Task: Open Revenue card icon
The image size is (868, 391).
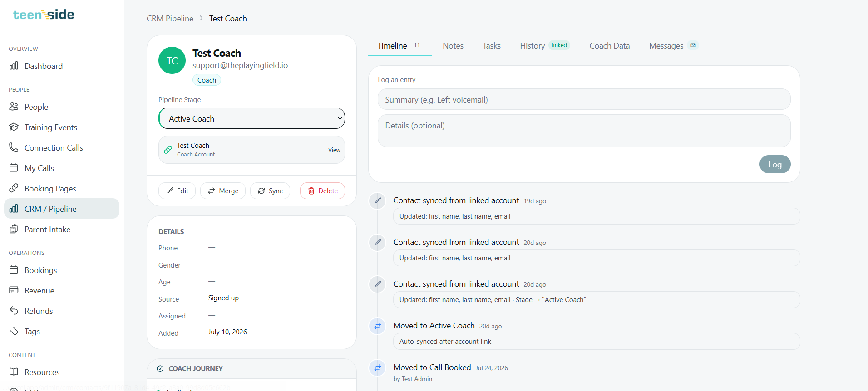Action: tap(14, 290)
